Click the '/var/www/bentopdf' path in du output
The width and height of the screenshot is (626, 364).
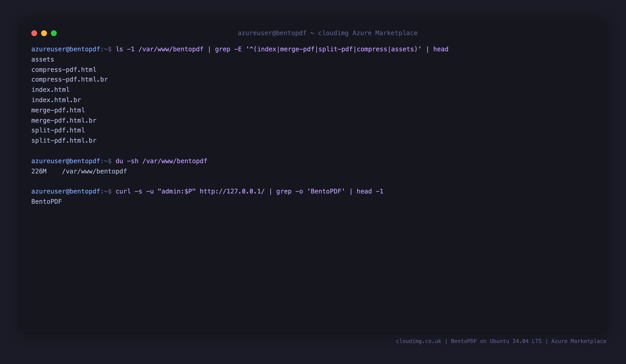pyautogui.click(x=94, y=171)
